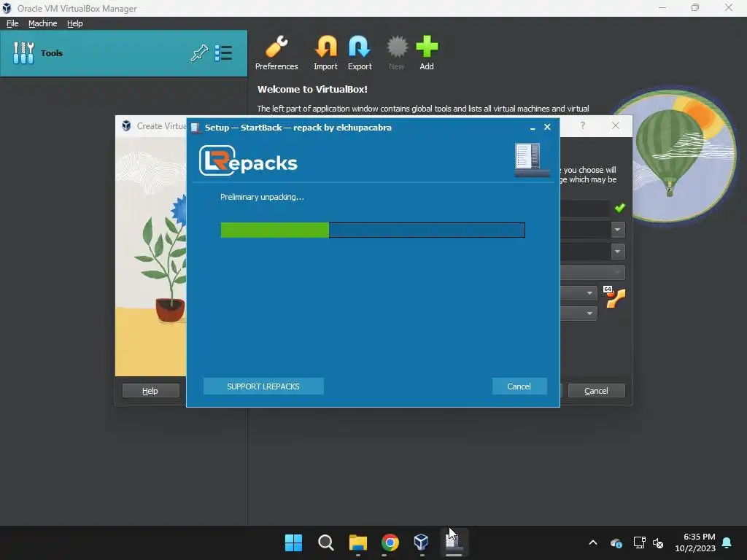747x560 pixels.
Task: Open the Tools list menu icon
Action: pos(223,52)
